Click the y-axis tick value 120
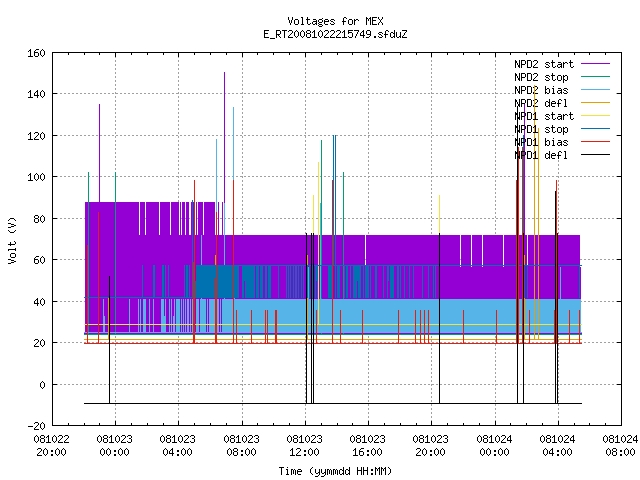640x480 pixels. [36, 136]
